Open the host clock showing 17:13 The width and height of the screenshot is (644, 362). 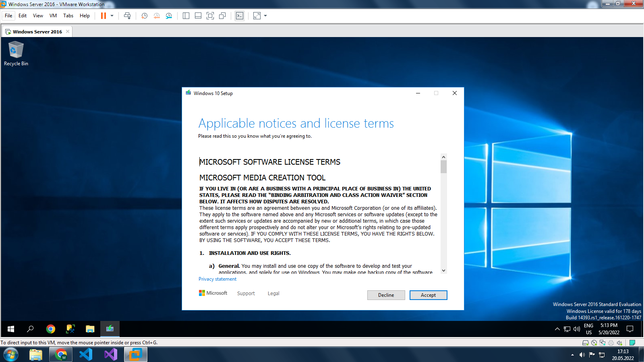click(623, 355)
